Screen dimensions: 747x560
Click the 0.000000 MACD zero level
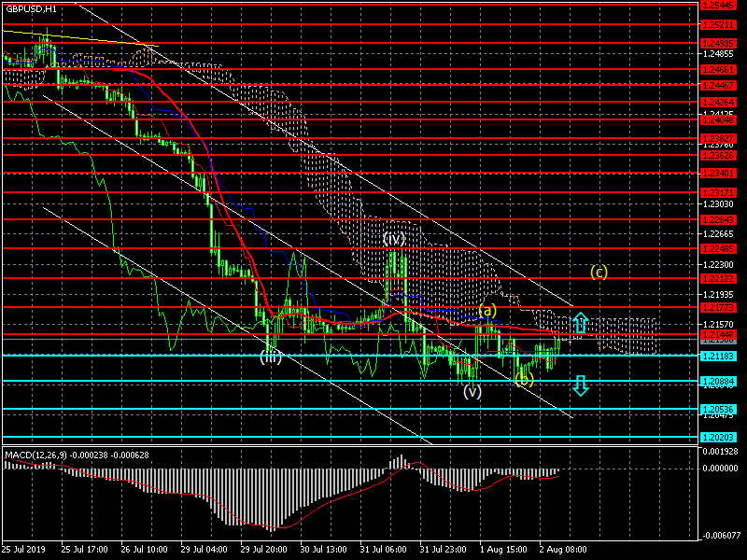(722, 469)
